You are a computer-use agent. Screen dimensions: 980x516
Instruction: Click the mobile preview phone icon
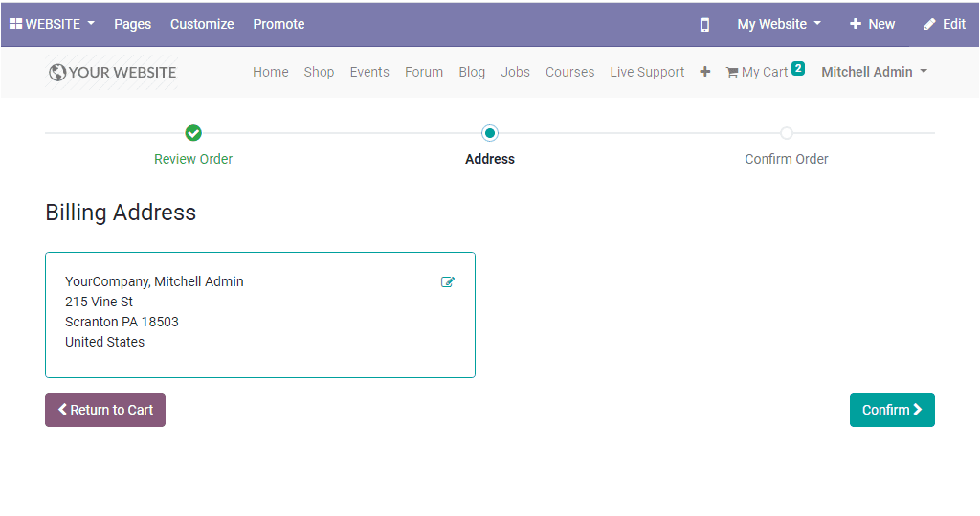tap(704, 24)
